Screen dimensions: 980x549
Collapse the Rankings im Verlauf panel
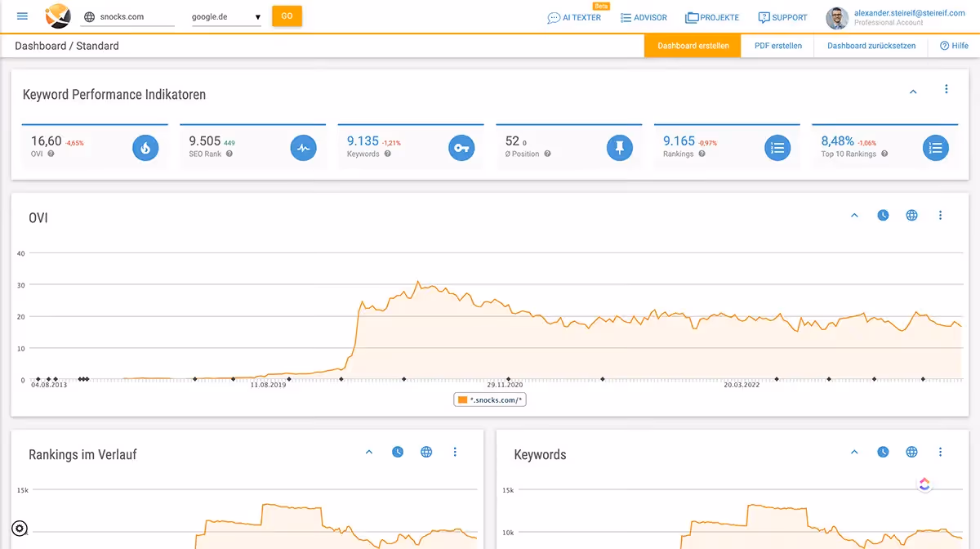(368, 452)
